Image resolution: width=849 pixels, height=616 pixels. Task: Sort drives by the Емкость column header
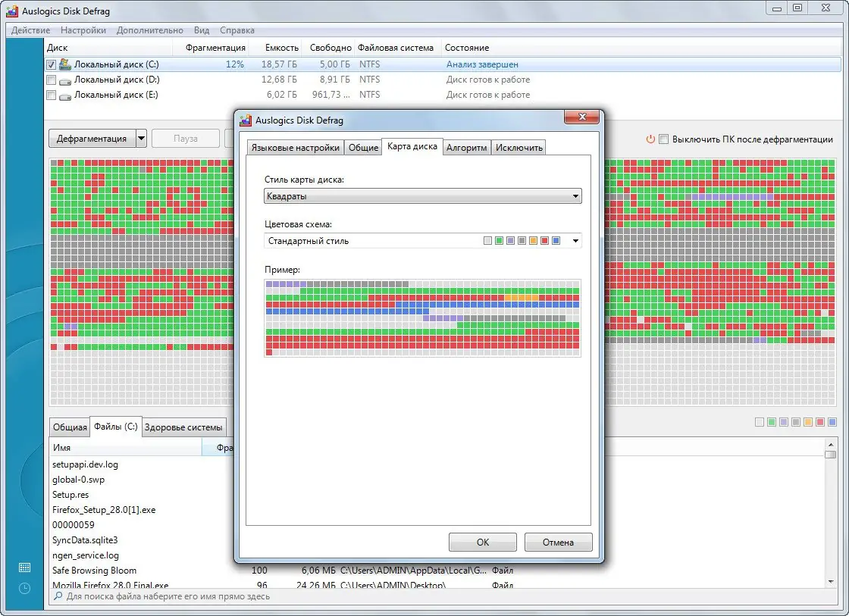coord(275,48)
